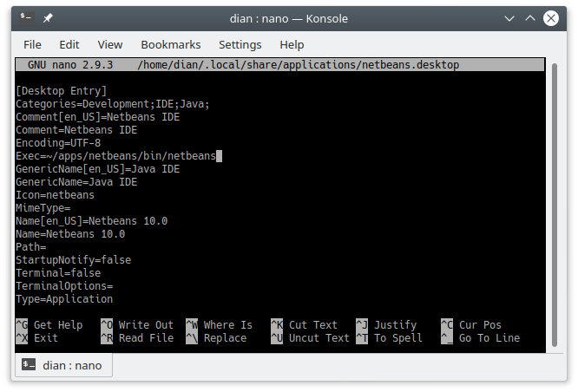Click the ^U Uncut Text shortcut
Image resolution: width=578 pixels, height=392 pixels.
tap(311, 338)
